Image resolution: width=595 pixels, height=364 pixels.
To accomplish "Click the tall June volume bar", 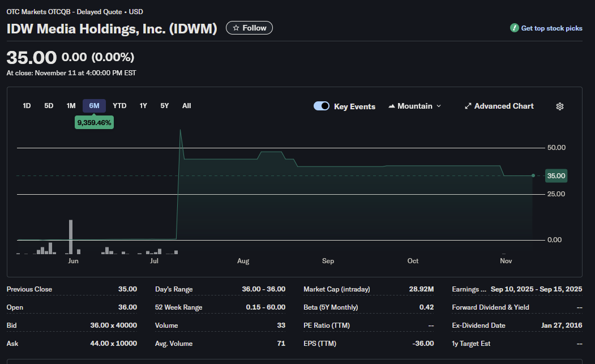I will tap(71, 237).
